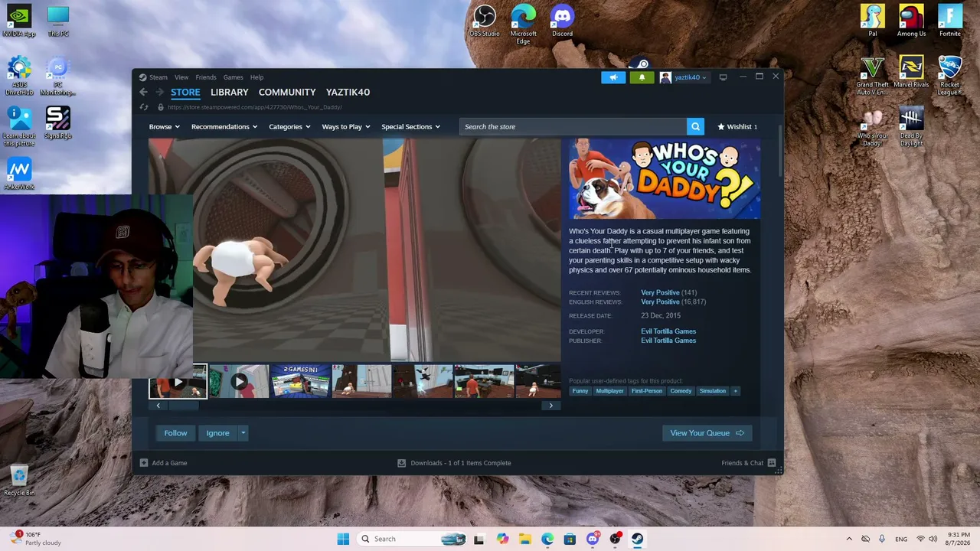Switch to the LIBRARY tab

[x=230, y=92]
